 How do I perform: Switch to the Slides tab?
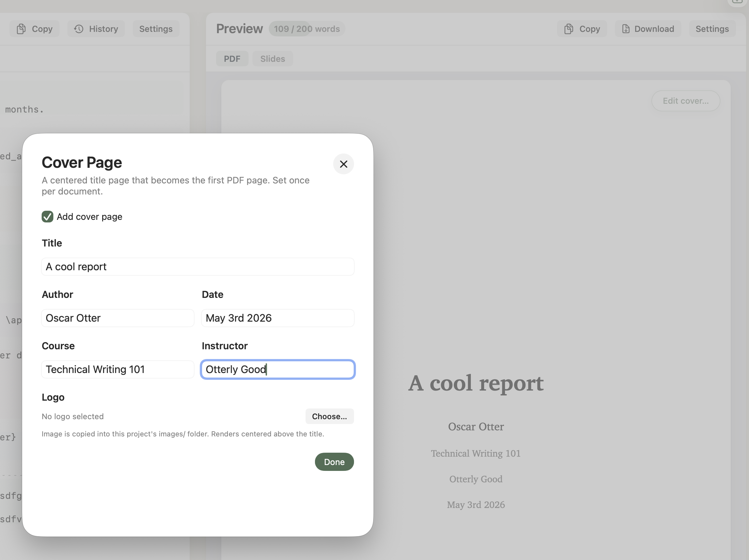coord(273,59)
